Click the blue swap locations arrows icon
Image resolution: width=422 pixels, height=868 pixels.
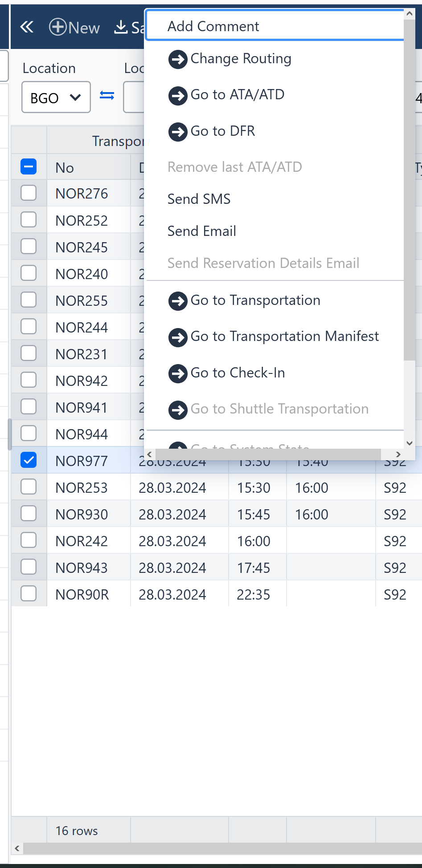[107, 96]
